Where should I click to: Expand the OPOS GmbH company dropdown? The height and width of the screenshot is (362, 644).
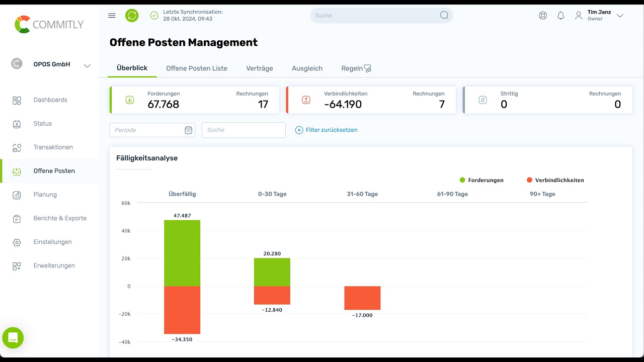click(87, 65)
